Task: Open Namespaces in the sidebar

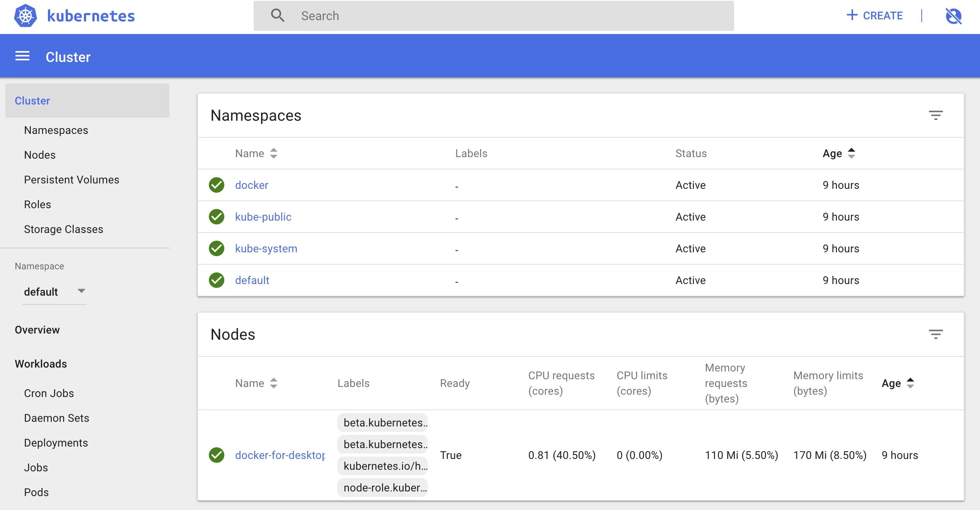Action: (56, 130)
